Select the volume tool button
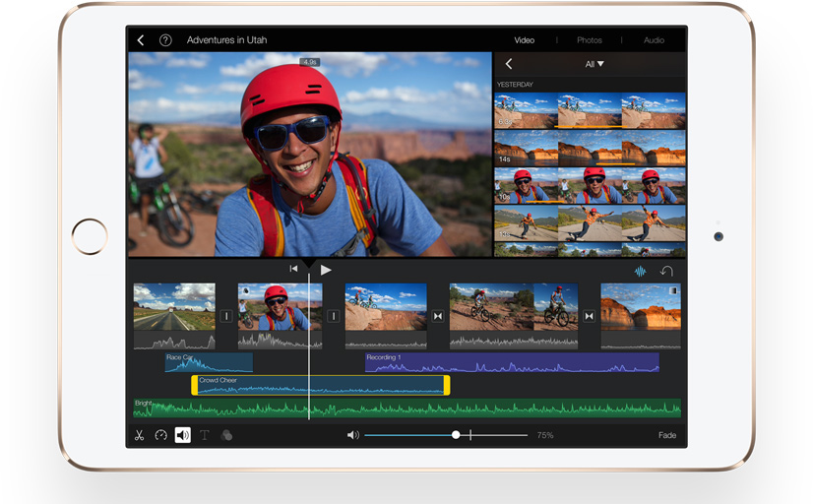Viewport: 813px width, 504px height. (182, 435)
